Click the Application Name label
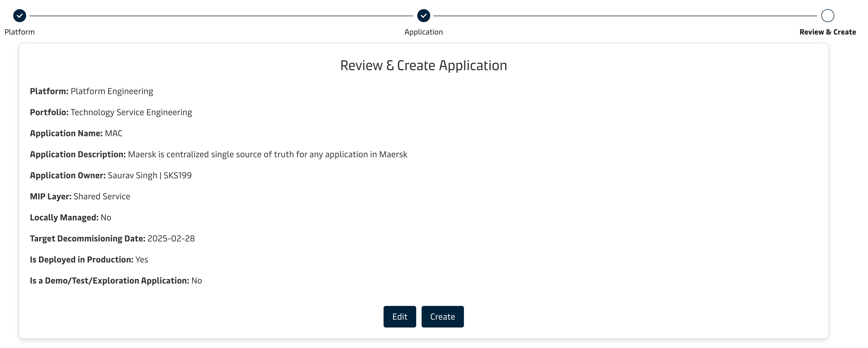868x348 pixels. [x=66, y=134]
